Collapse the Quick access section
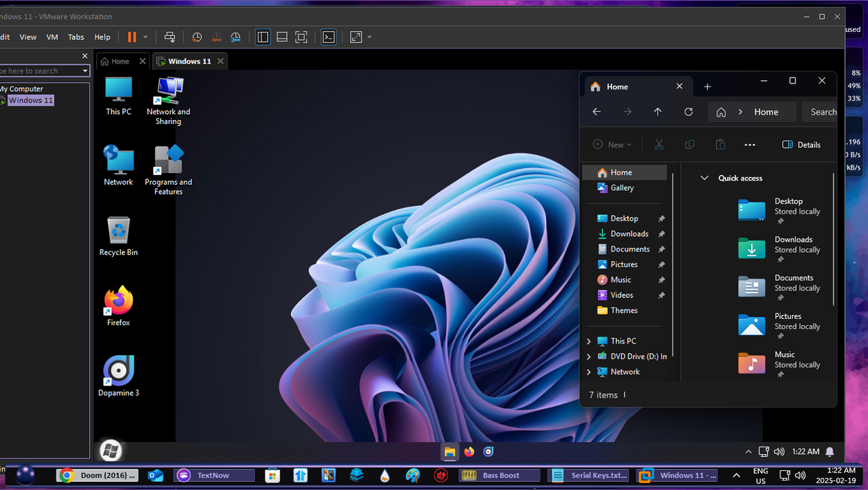 point(705,178)
